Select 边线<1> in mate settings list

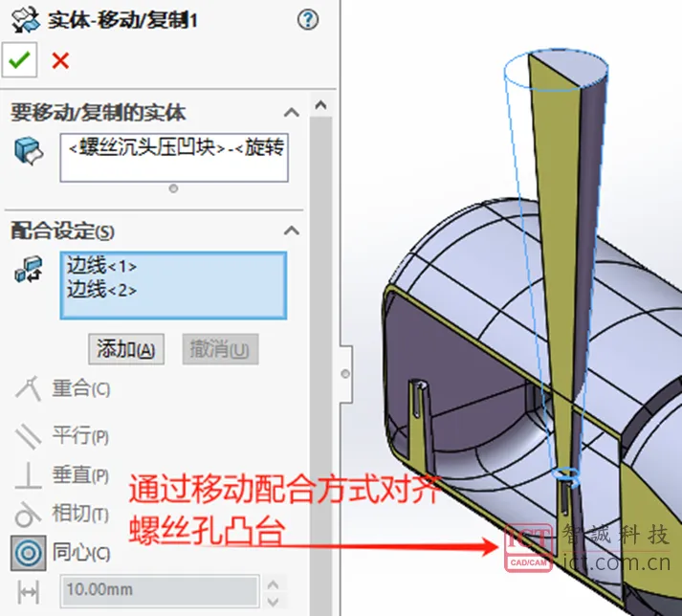click(x=101, y=265)
